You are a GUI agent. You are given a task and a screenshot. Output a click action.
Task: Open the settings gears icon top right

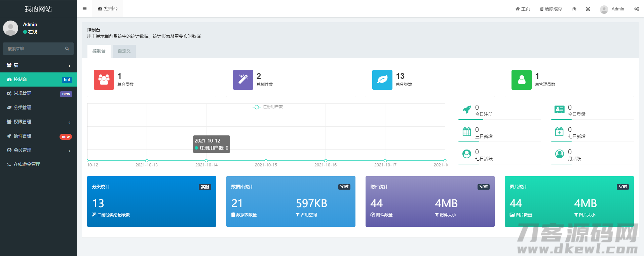coord(636,9)
